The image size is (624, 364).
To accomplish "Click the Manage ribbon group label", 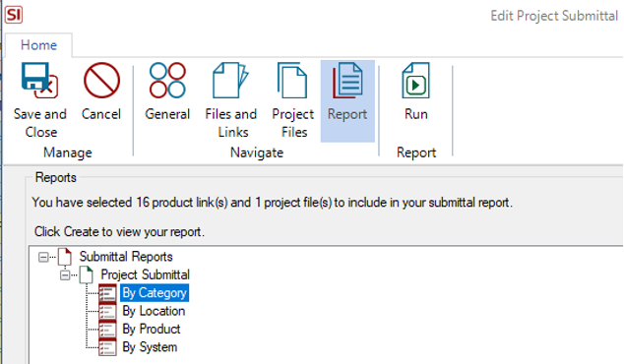I will tap(68, 152).
